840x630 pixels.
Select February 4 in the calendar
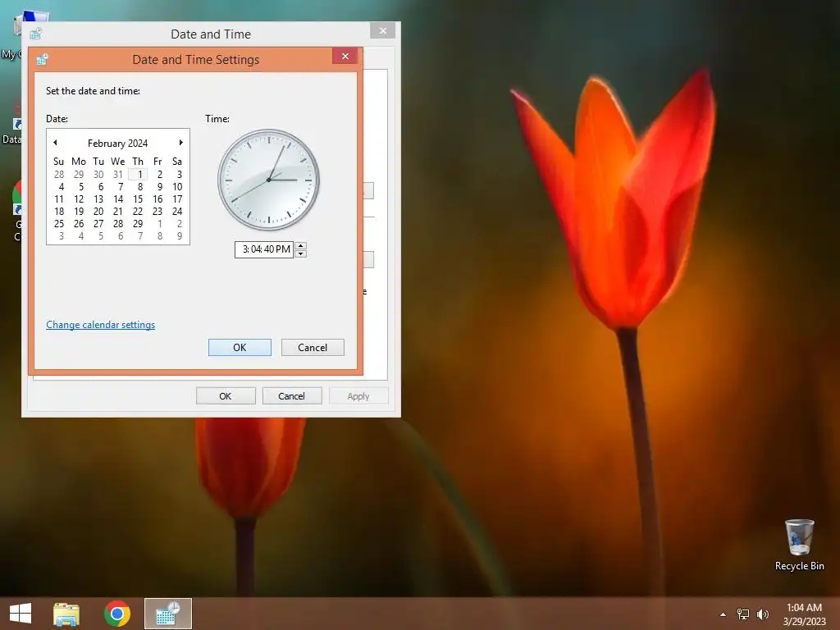[x=61, y=186]
